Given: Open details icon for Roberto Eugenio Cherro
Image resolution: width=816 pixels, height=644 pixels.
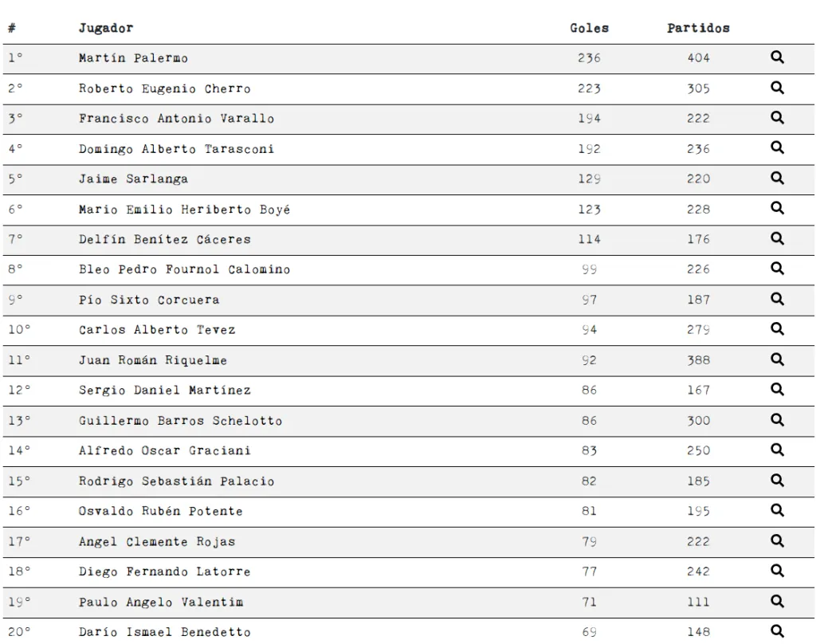Looking at the screenshot, I should click(777, 88).
